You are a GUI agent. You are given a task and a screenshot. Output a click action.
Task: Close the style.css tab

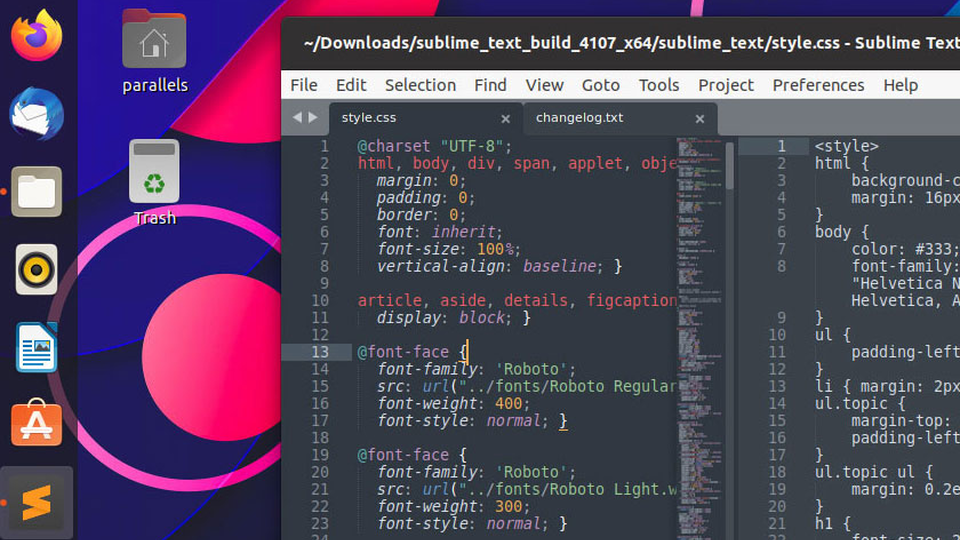[x=505, y=119]
